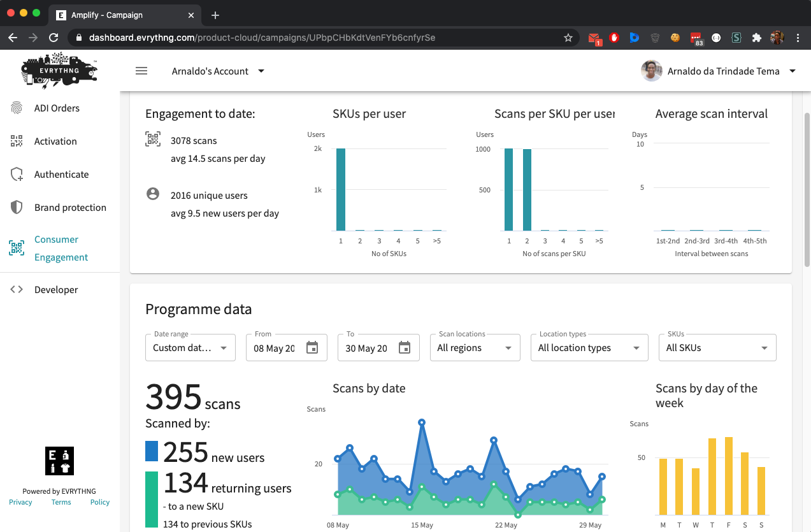
Task: Expand Arnaldo's Account dropdown
Action: coord(218,71)
